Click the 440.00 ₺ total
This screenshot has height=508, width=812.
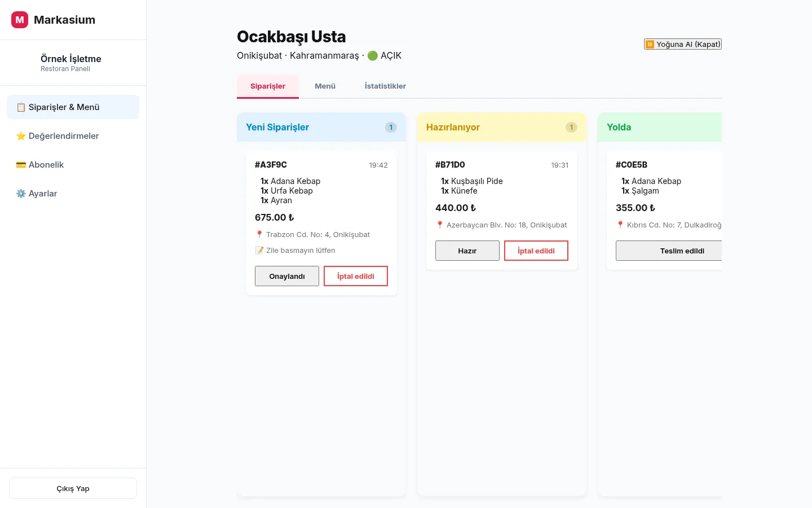point(456,208)
